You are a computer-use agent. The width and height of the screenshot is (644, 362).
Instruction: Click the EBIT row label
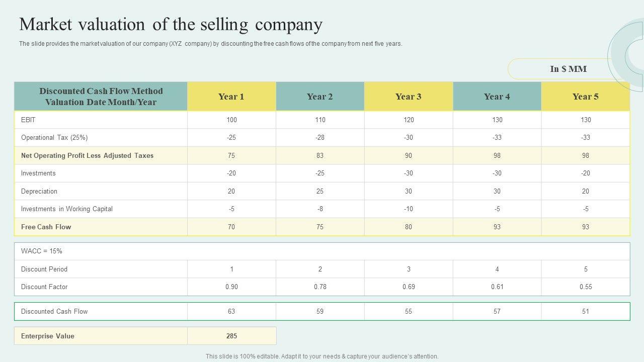pos(28,120)
